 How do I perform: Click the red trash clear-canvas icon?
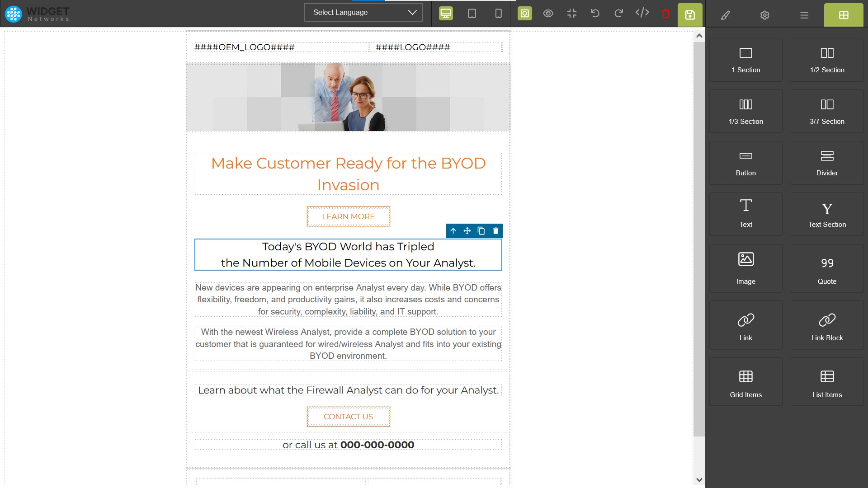click(x=665, y=14)
